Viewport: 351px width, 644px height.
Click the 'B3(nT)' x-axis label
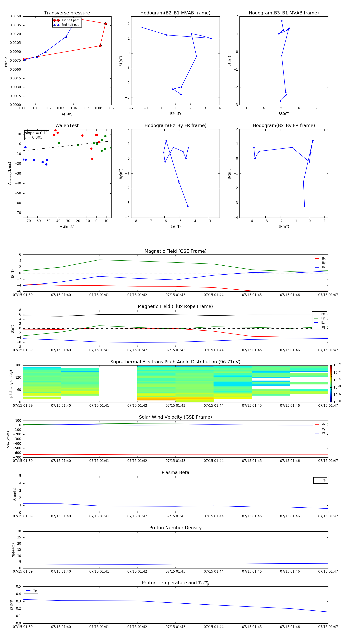coord(284,114)
